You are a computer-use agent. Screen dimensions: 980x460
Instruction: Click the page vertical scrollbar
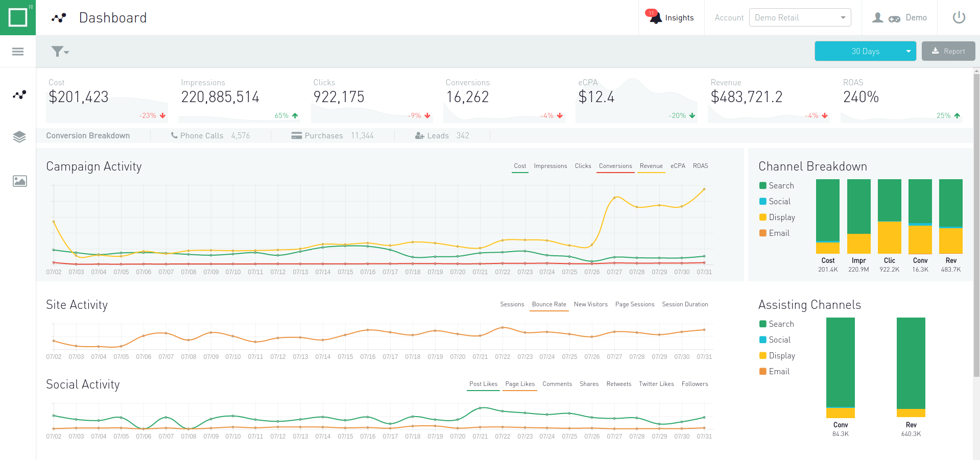click(x=976, y=225)
